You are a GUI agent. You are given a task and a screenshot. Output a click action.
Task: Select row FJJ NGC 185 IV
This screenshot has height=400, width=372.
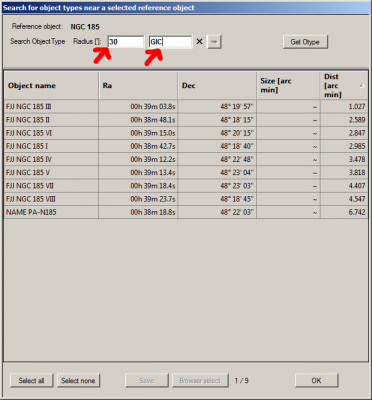[x=186, y=159]
